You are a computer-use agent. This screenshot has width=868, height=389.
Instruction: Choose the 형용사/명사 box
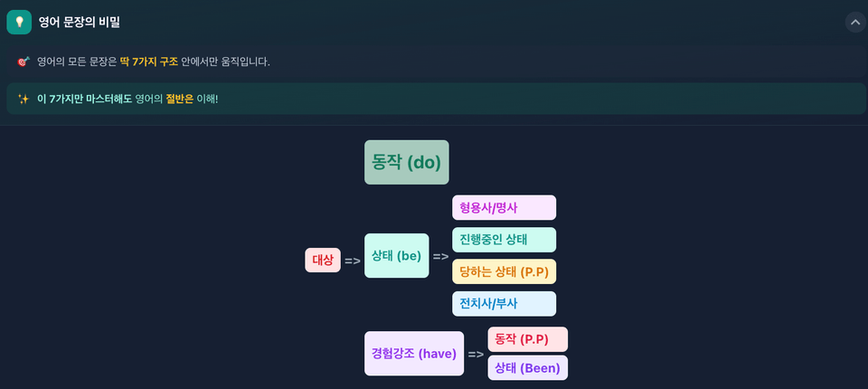click(504, 207)
